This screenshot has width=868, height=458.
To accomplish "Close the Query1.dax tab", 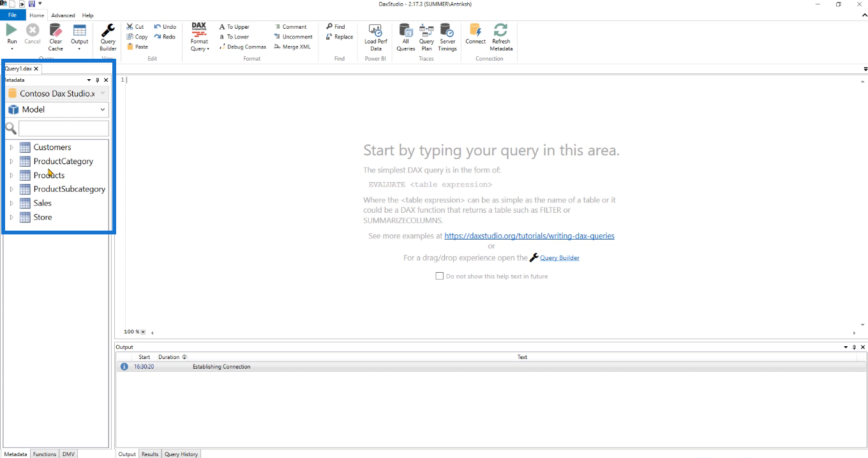I will (x=36, y=68).
